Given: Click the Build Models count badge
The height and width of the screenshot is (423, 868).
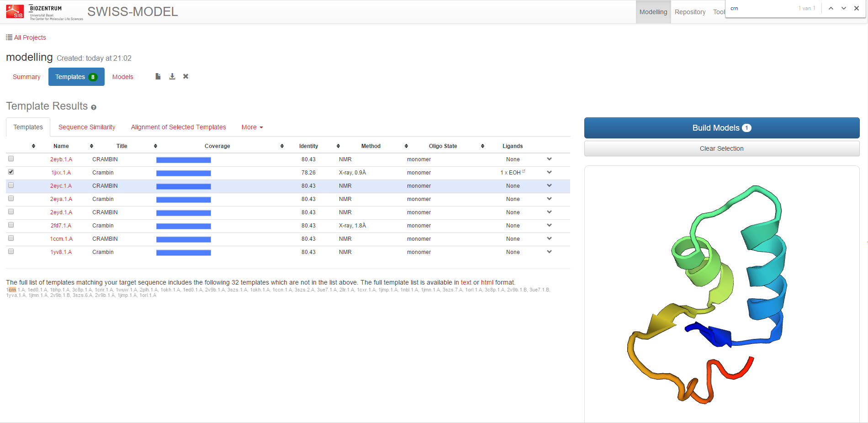Looking at the screenshot, I should click(746, 128).
